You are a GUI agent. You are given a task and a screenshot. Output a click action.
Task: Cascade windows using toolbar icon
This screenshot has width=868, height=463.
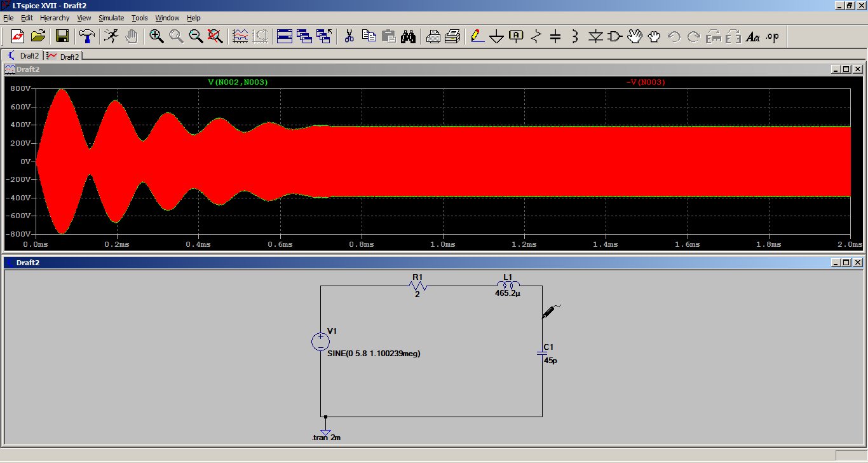[304, 36]
